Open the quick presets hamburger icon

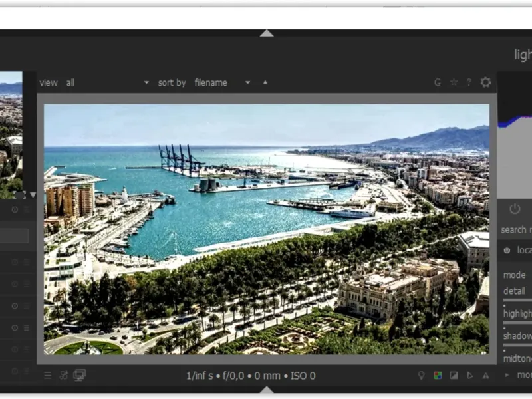[x=47, y=375]
